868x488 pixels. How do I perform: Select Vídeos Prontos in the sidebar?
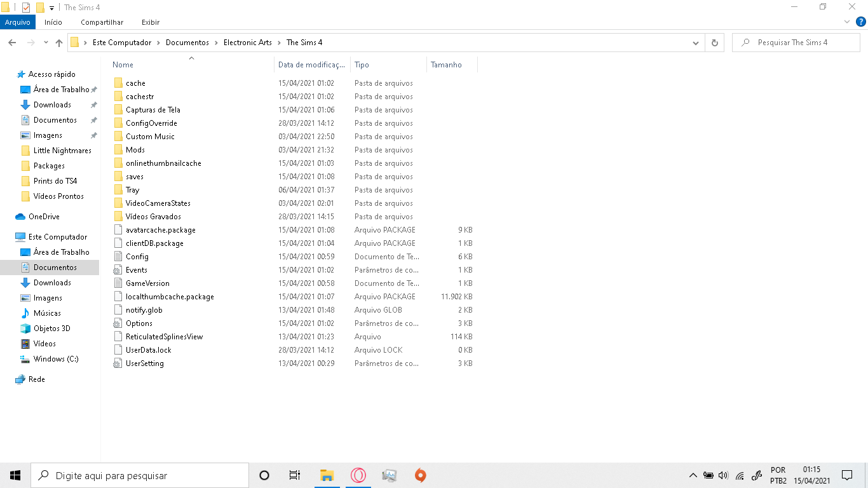tap(58, 196)
